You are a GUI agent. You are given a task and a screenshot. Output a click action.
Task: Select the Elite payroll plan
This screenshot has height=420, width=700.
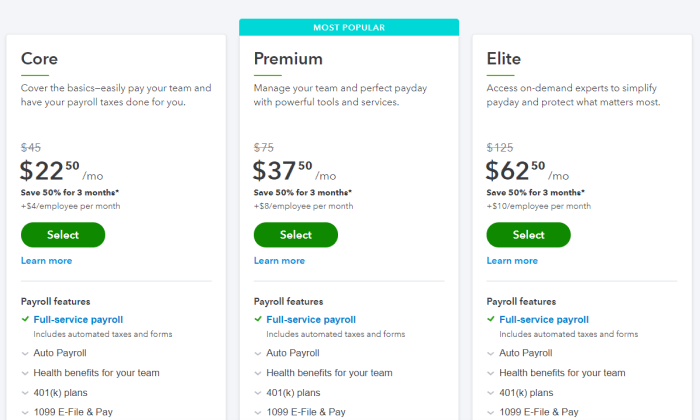(x=529, y=235)
